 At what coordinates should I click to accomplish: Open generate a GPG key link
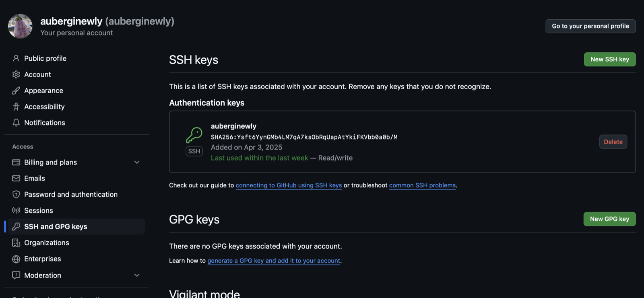coord(274,261)
